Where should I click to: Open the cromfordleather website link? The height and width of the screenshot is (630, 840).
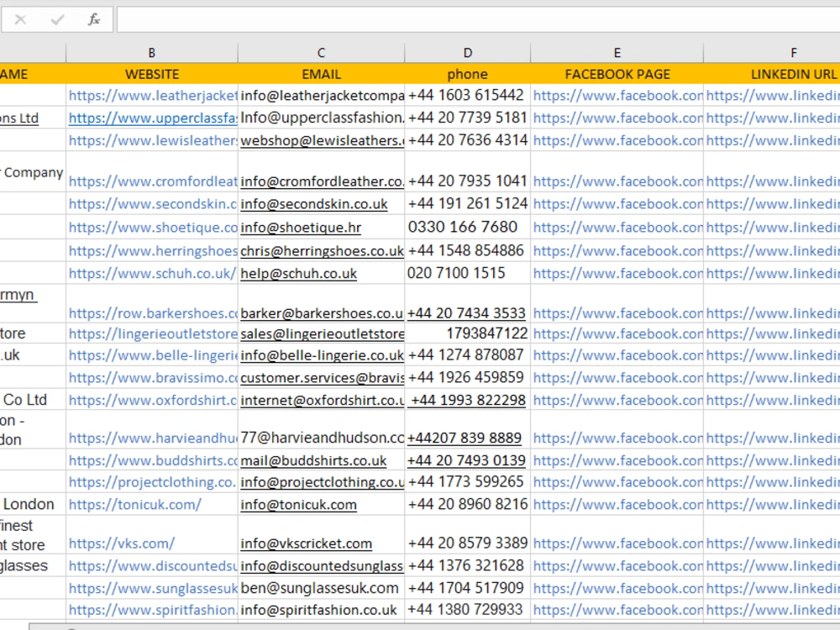(x=153, y=181)
